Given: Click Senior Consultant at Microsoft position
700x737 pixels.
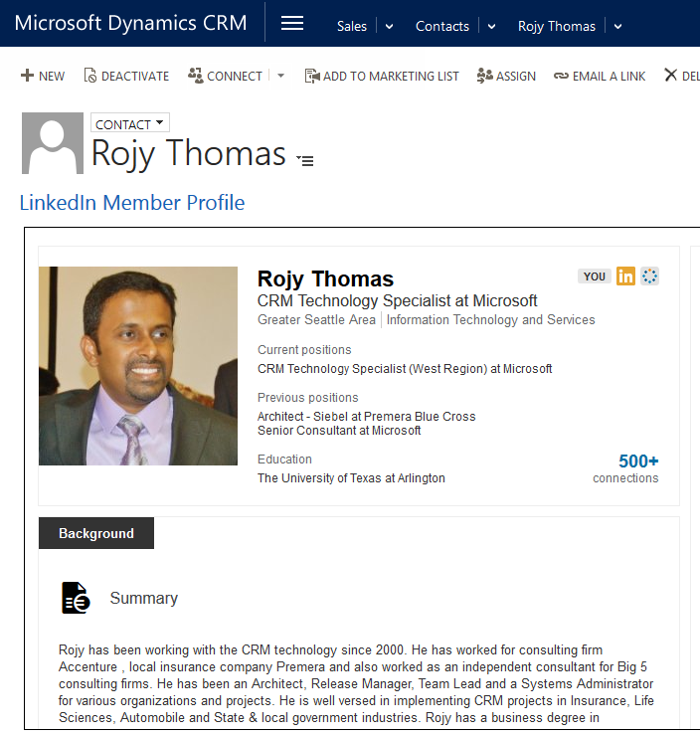Looking at the screenshot, I should coord(339,431).
